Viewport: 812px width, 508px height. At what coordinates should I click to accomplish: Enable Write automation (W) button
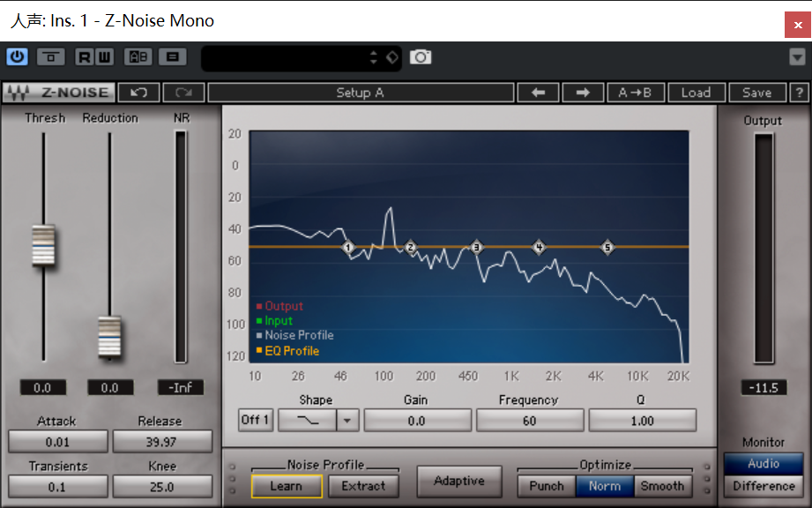point(104,56)
